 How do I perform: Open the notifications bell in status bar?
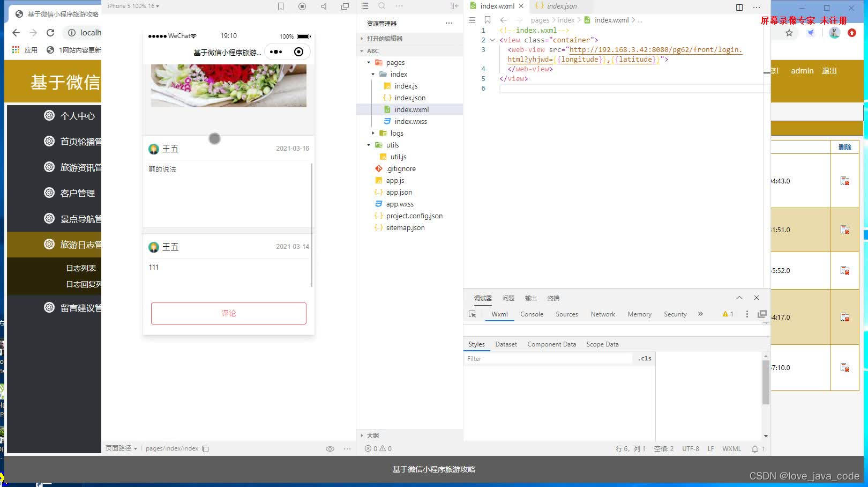[x=755, y=449]
